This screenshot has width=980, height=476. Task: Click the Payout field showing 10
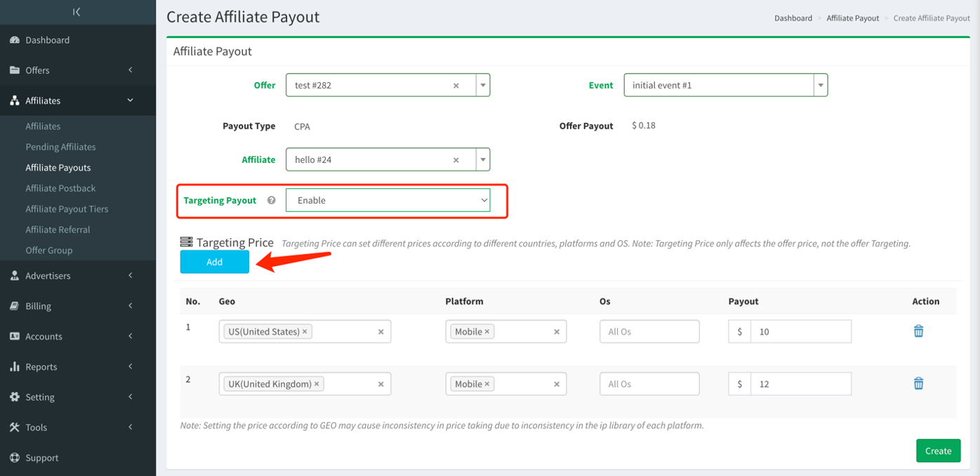point(801,331)
